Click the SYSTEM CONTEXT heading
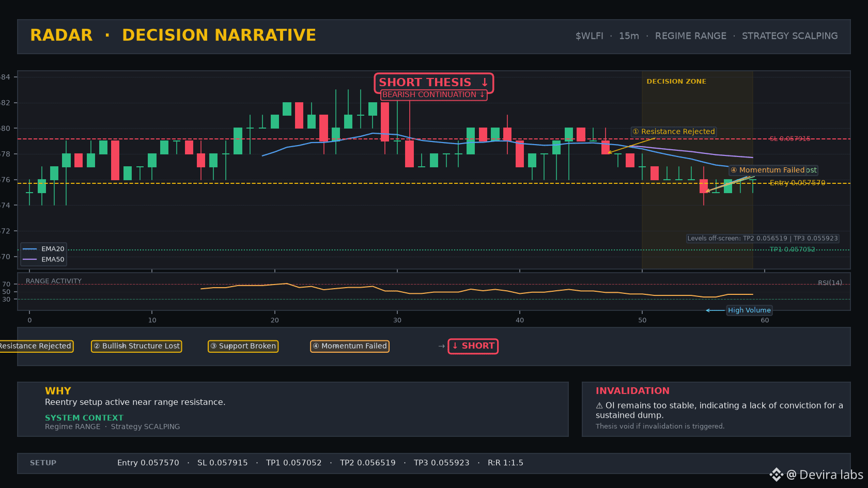This screenshot has width=868, height=488. (x=84, y=418)
